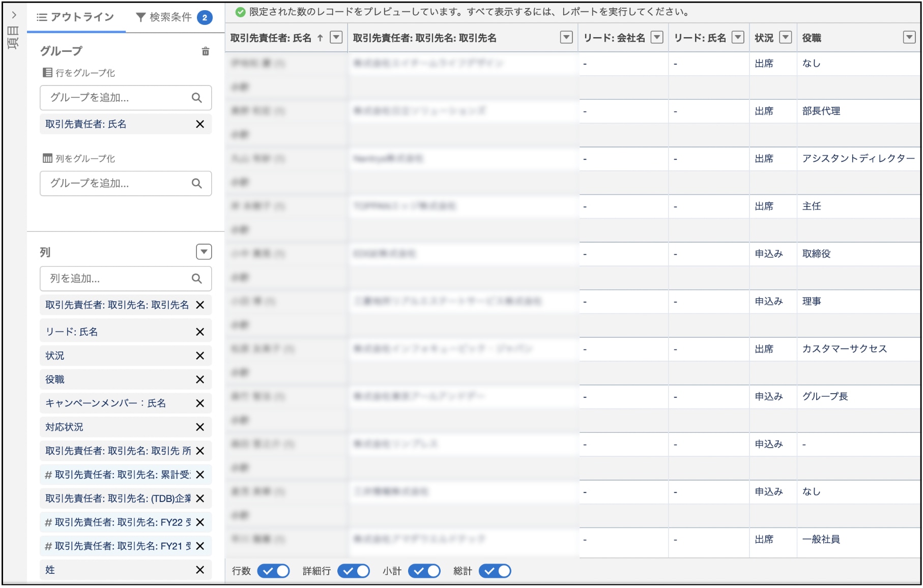Image resolution: width=923 pixels, height=588 pixels.
Task: Open dropdown for リード: 氏名 column header
Action: [x=738, y=37]
